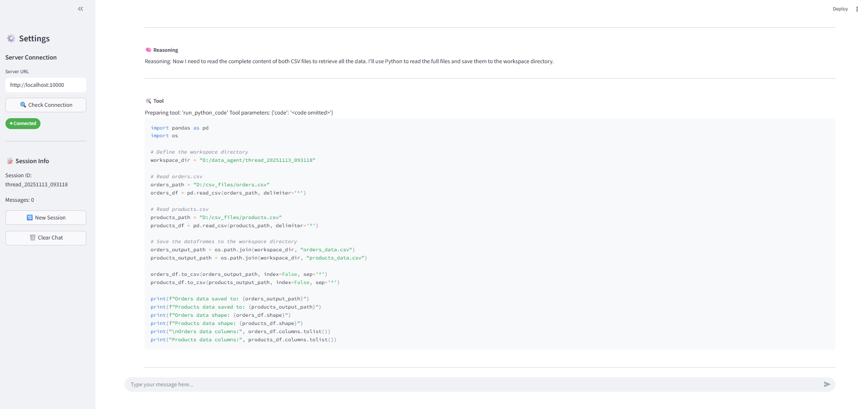This screenshot has width=868, height=409.
Task: Start a New Session
Action: pyautogui.click(x=46, y=218)
